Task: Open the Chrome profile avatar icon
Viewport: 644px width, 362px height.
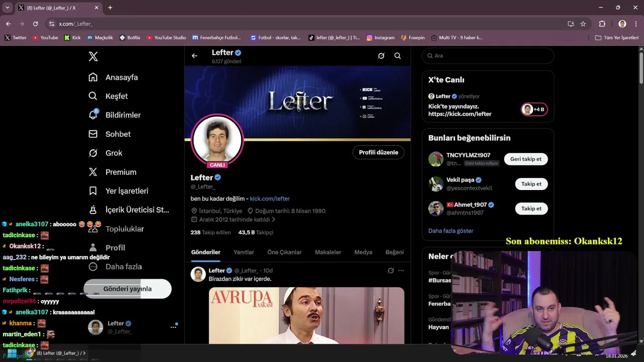Action: (622, 24)
